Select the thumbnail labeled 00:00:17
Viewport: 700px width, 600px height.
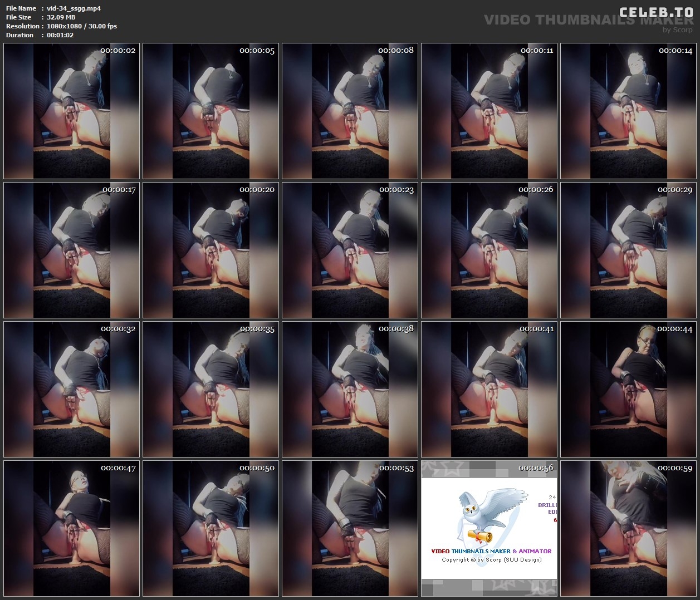pyautogui.click(x=71, y=250)
